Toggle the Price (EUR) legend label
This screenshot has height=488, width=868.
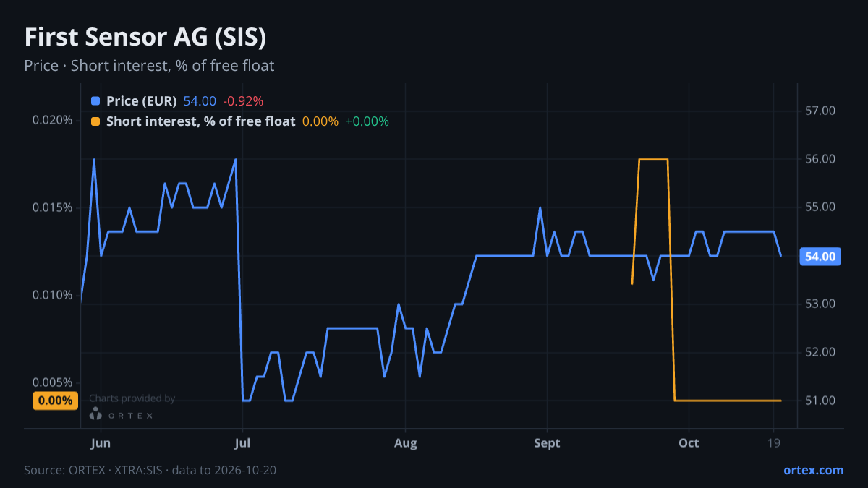tap(141, 101)
